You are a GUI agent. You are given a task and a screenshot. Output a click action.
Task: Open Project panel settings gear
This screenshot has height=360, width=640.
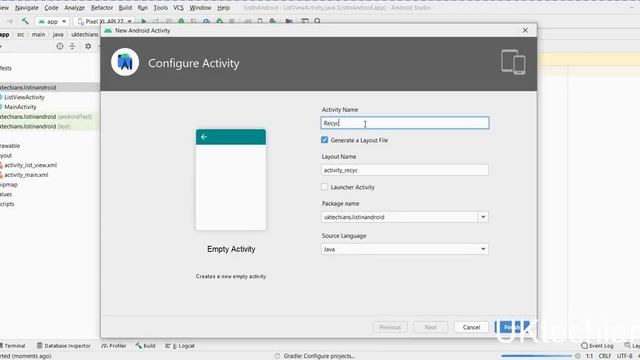pos(88,47)
